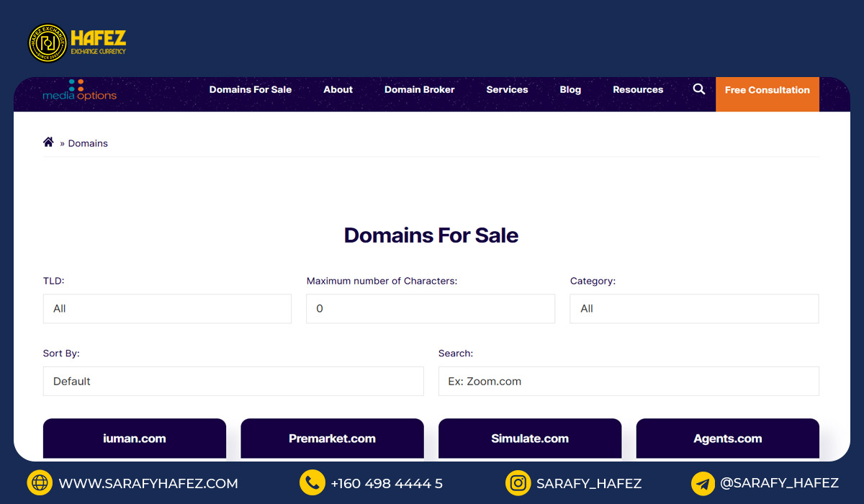This screenshot has height=504, width=864.
Task: Click the Hafez Exchange logo
Action: point(76,43)
